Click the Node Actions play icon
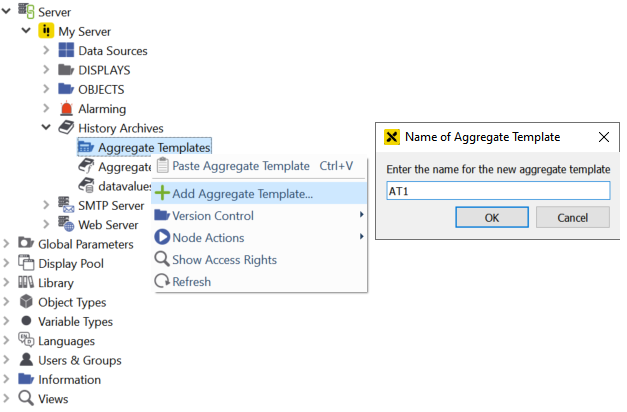Screen dimensions: 627x412 [x=162, y=237]
